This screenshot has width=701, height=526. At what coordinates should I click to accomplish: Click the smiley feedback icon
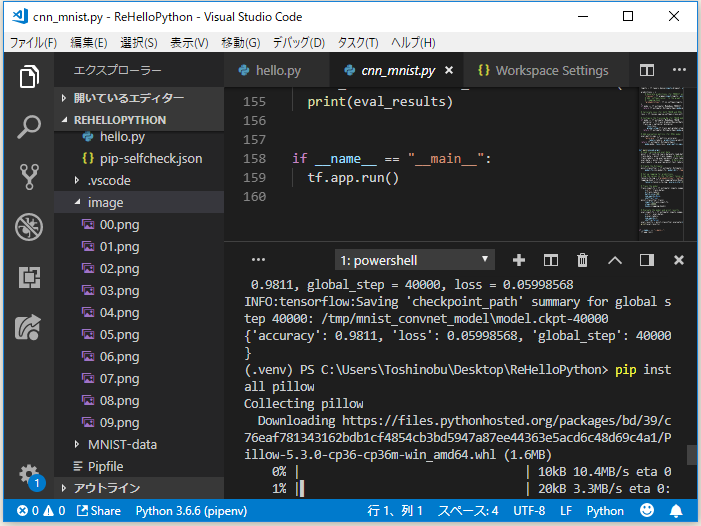tap(646, 510)
